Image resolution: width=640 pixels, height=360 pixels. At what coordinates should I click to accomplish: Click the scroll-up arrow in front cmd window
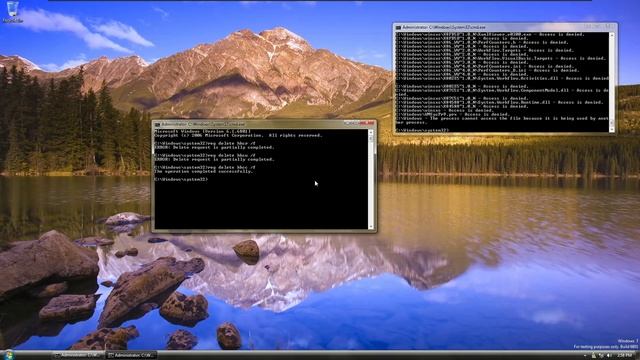coord(371,133)
